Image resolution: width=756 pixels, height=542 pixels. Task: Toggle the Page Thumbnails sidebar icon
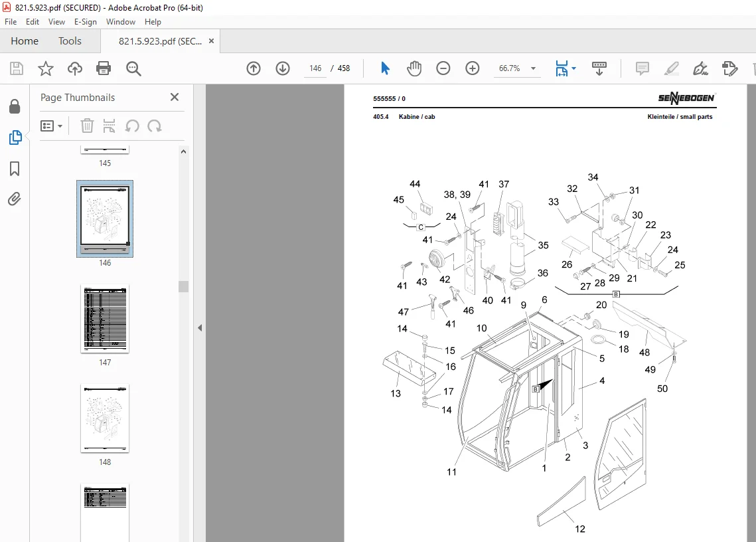15,137
